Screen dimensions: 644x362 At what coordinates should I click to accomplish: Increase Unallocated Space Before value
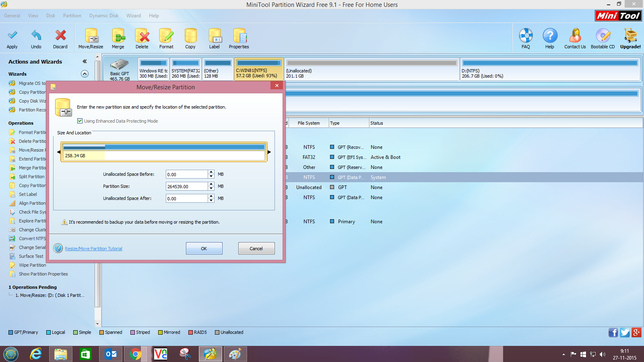tap(211, 172)
